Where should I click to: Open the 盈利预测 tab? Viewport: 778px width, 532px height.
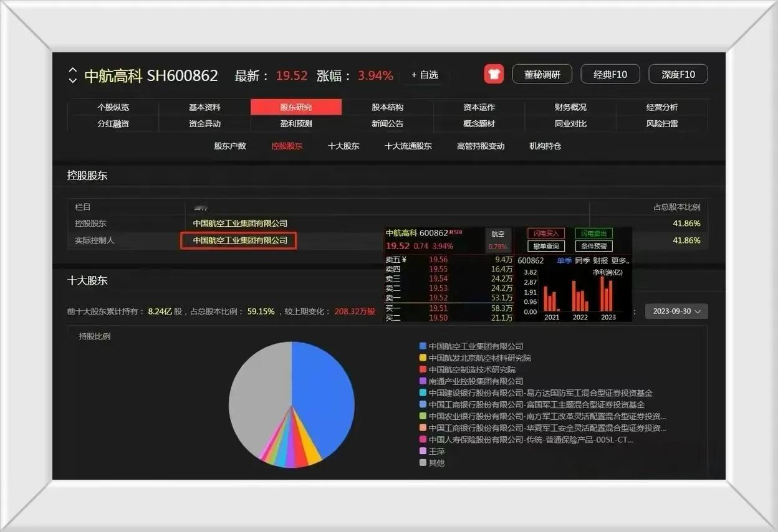click(296, 123)
